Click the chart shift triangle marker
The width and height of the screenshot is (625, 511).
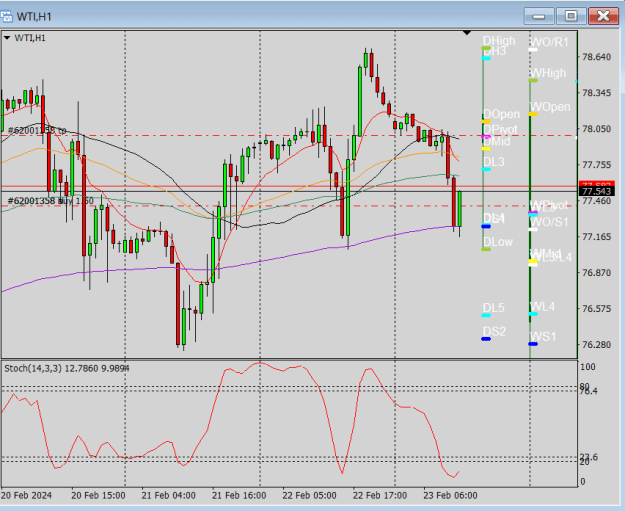pos(467,33)
